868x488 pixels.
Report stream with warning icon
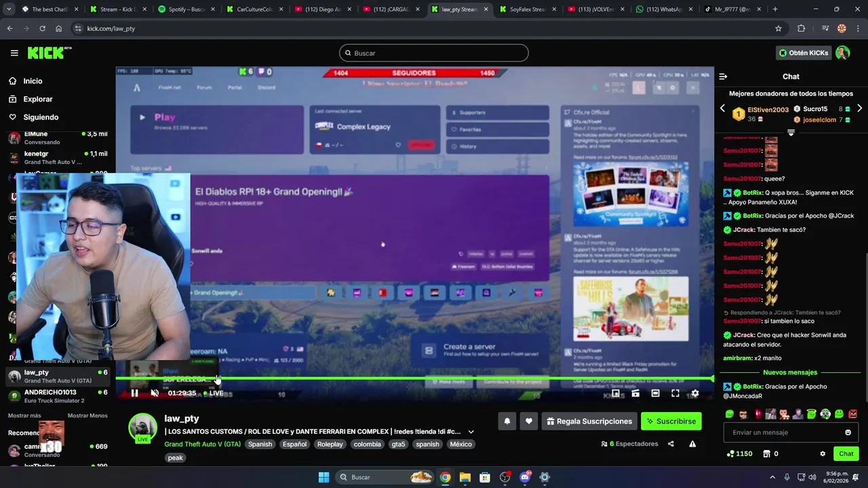pyautogui.click(x=692, y=444)
